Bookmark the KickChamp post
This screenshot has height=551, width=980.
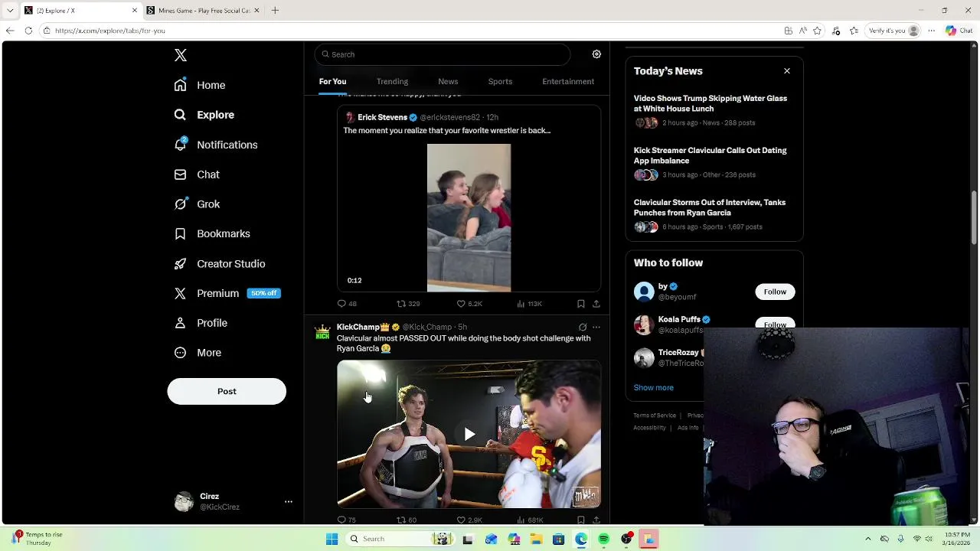pos(581,520)
